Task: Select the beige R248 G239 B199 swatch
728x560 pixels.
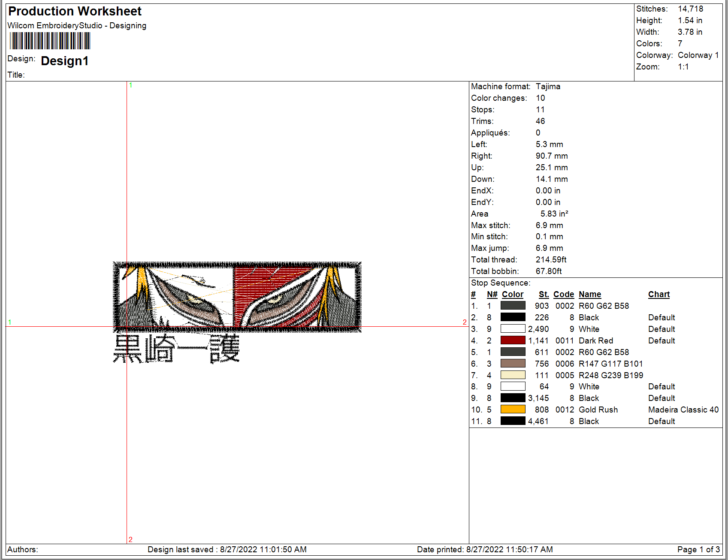Action: point(513,375)
